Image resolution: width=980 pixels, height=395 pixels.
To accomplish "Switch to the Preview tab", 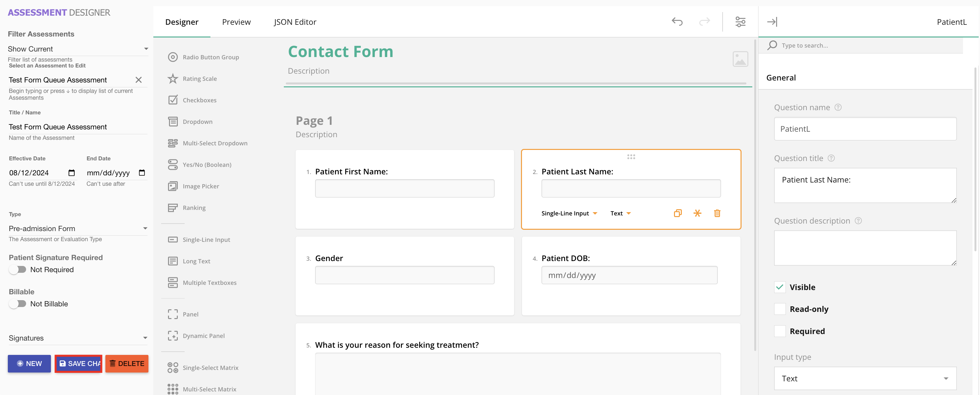I will pos(236,22).
